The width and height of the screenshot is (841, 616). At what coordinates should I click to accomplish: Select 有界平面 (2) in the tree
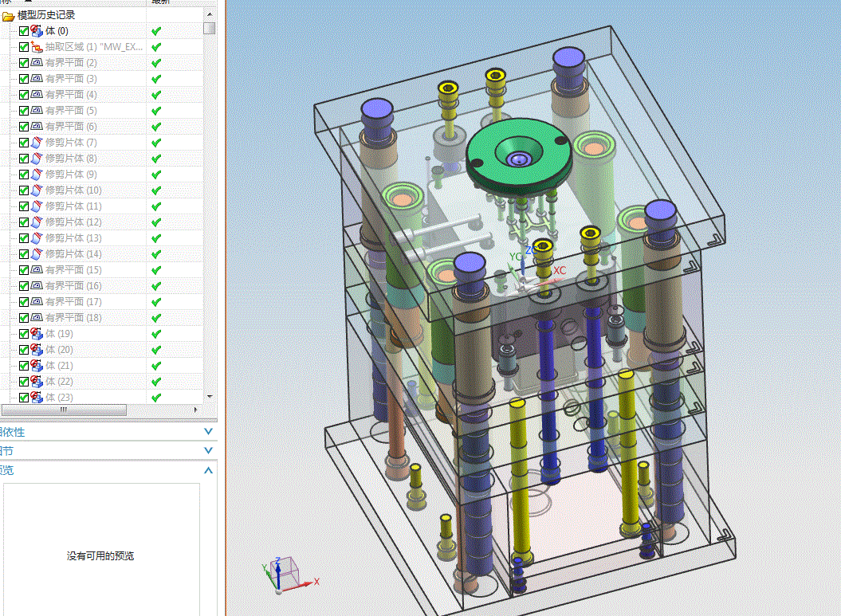(x=71, y=63)
